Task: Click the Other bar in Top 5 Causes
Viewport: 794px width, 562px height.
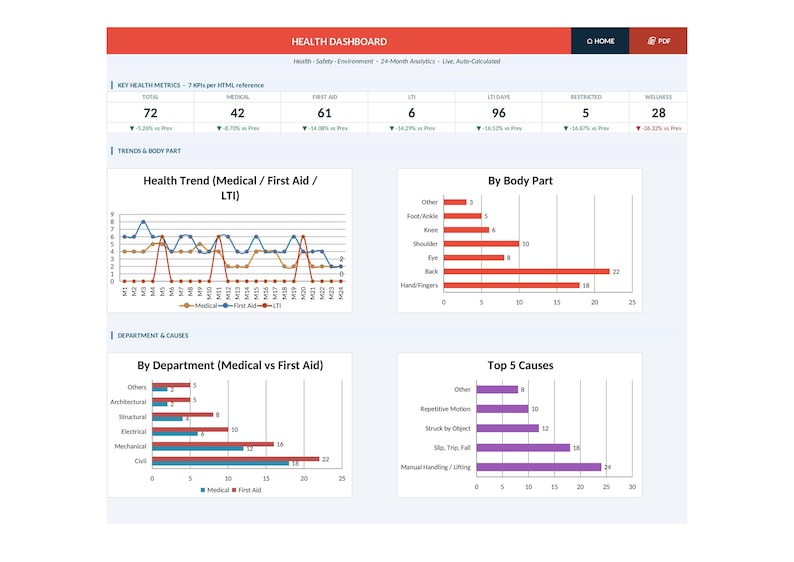Action: pos(497,390)
